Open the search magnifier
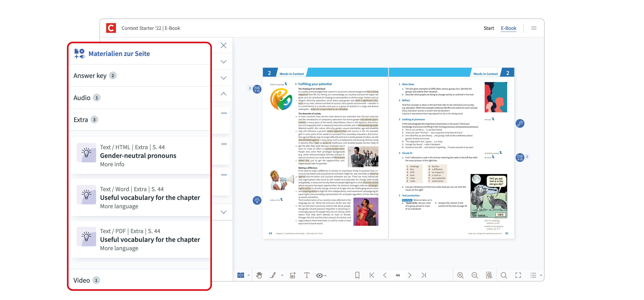Image resolution: width=644 pixels, height=300 pixels. (x=504, y=275)
